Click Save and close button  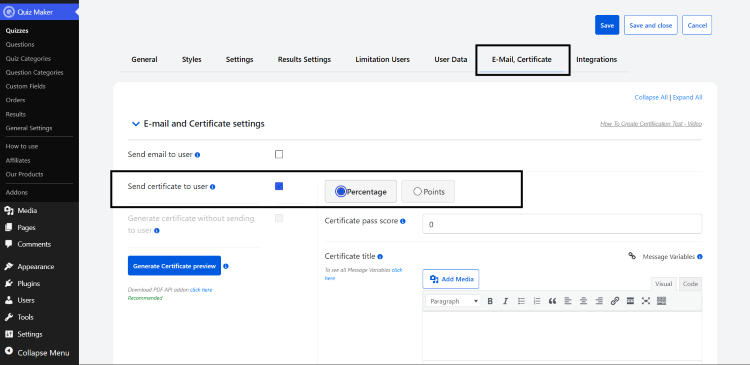[651, 25]
